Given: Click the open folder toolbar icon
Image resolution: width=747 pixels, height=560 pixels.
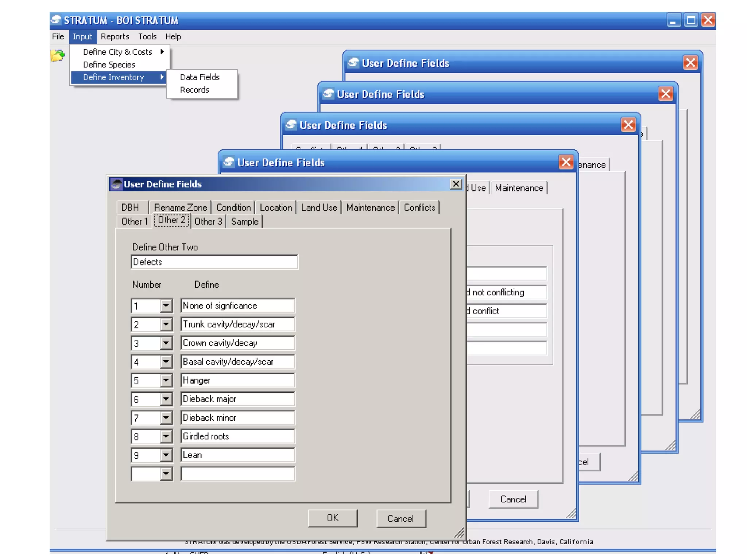Looking at the screenshot, I should pos(57,55).
